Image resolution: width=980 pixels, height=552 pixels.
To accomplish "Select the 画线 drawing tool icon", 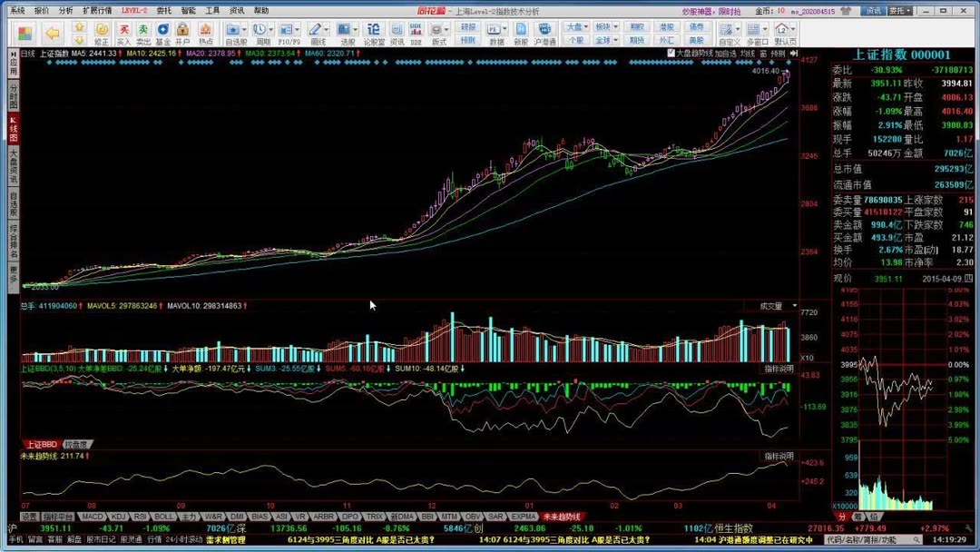I will [x=316, y=27].
